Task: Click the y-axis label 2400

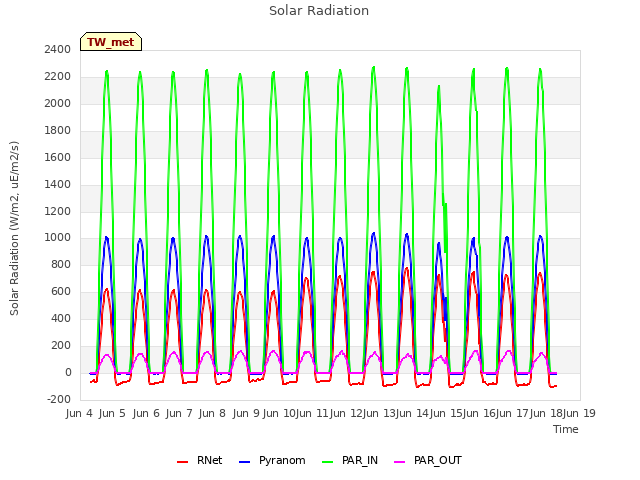Action: 58,49
